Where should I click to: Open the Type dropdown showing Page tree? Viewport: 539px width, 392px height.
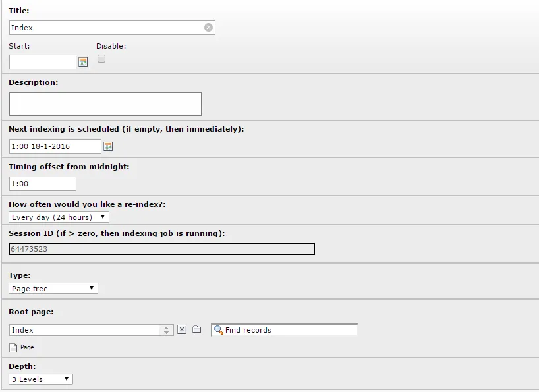point(53,289)
